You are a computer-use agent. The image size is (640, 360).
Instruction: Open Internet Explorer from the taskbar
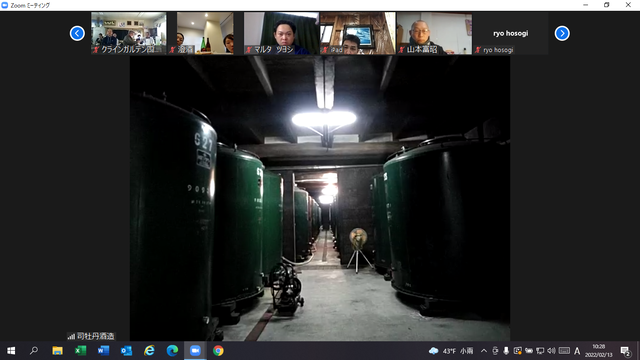tap(149, 351)
